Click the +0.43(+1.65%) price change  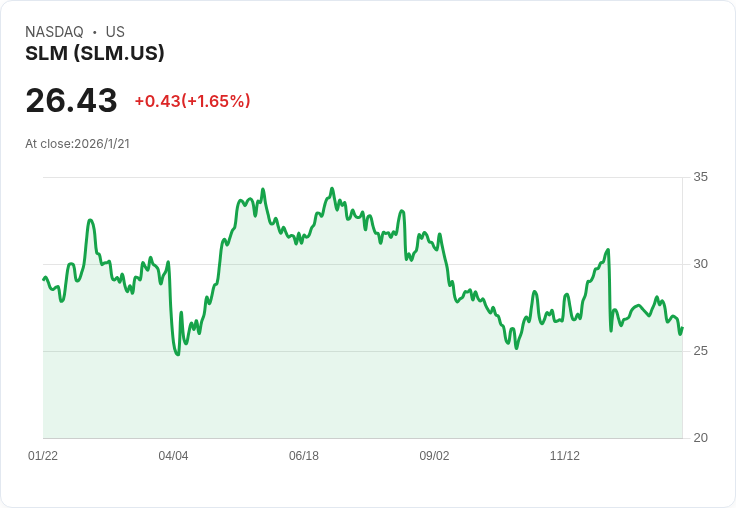click(x=192, y=101)
